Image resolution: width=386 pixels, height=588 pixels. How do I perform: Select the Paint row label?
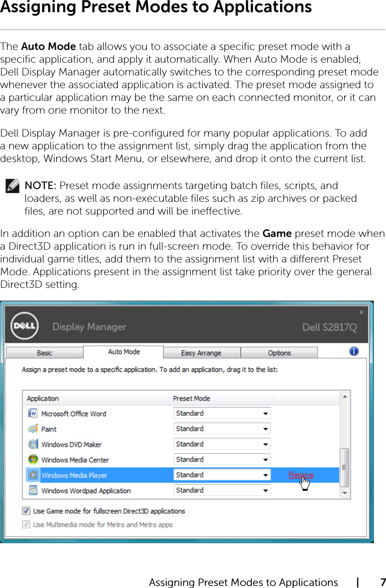[x=49, y=429]
